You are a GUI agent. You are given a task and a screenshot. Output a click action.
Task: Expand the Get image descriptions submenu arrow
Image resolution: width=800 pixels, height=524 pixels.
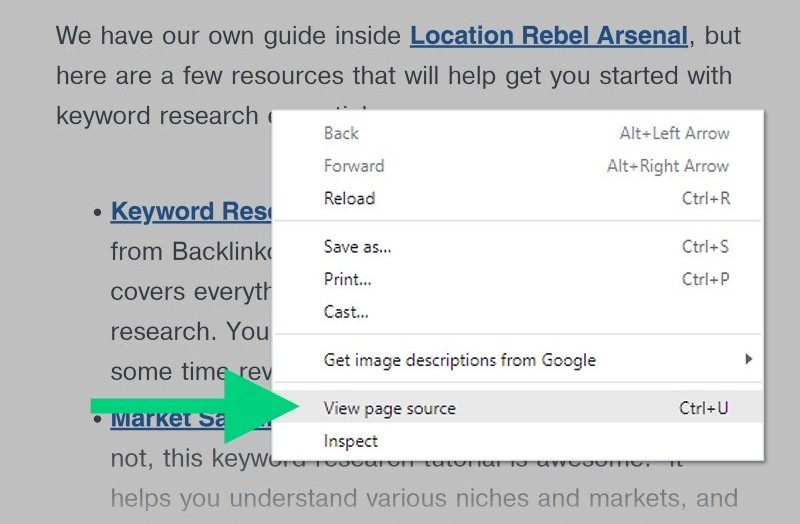point(749,359)
